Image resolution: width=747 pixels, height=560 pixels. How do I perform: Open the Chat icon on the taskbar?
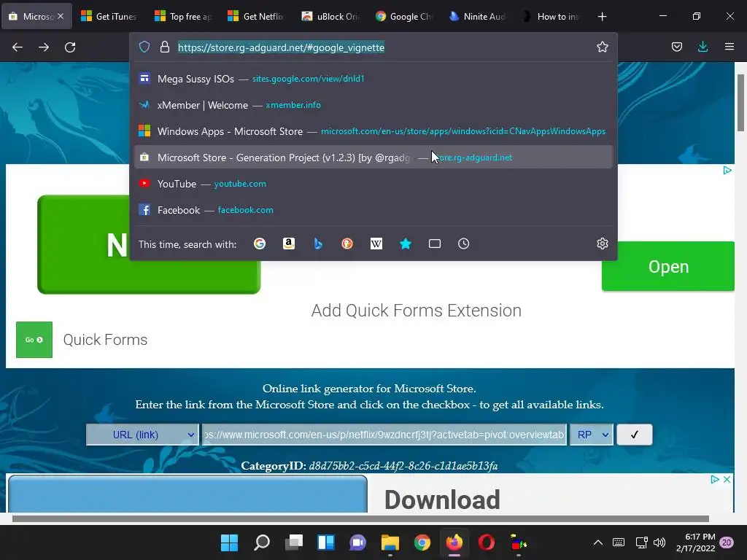pyautogui.click(x=357, y=542)
